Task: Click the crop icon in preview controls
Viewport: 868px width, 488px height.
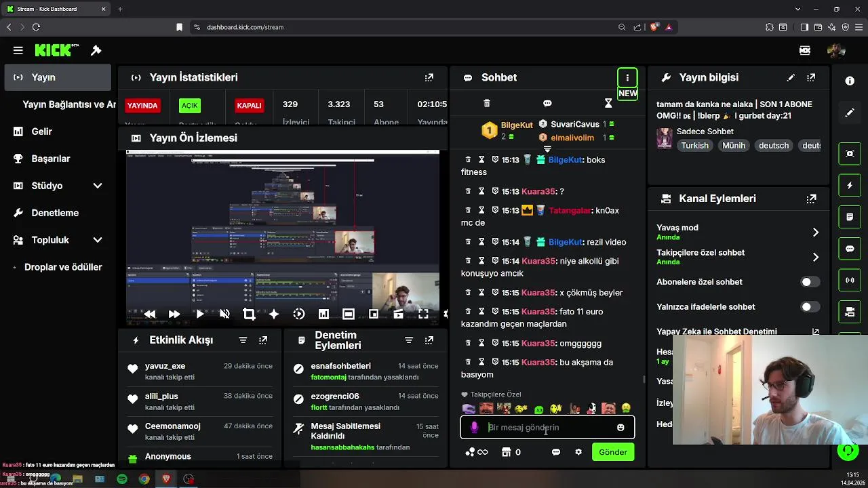Action: (x=249, y=314)
